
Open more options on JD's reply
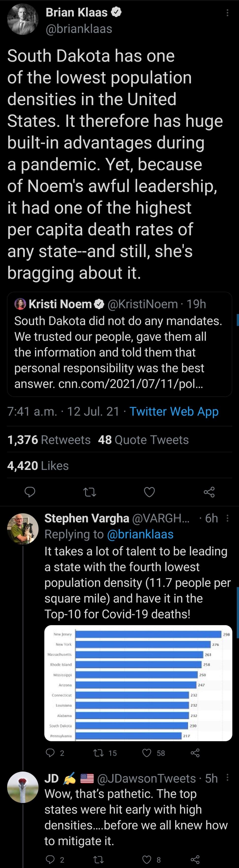tap(227, 778)
